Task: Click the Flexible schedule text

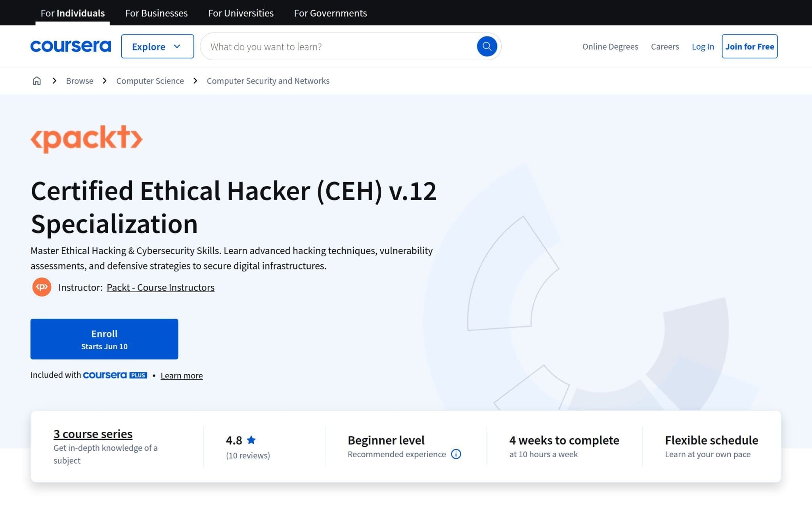Action: (711, 440)
